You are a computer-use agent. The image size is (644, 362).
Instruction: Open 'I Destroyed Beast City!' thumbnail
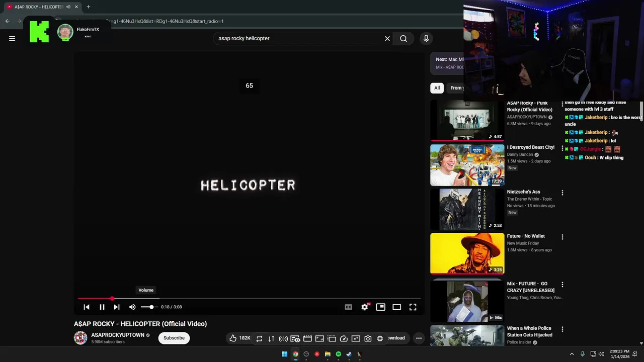tap(467, 165)
